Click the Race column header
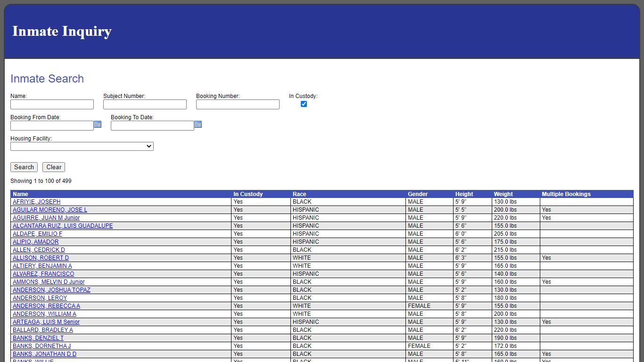This screenshot has height=362, width=644. pyautogui.click(x=299, y=194)
